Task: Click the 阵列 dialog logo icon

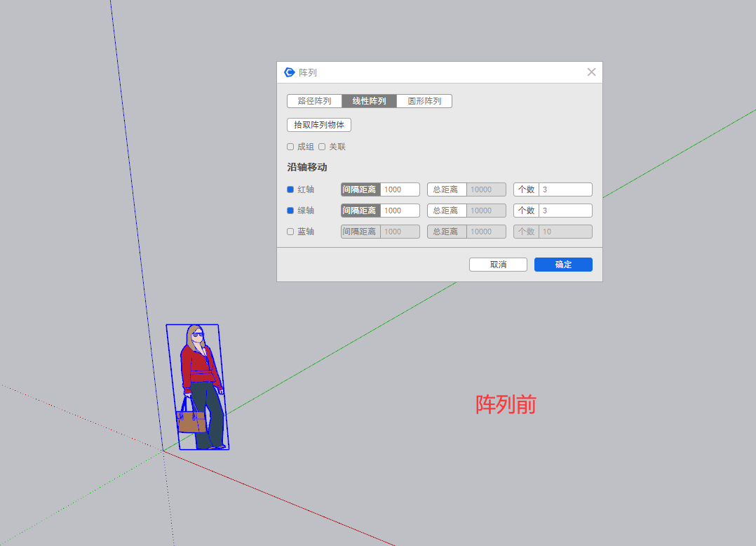Action: 289,72
